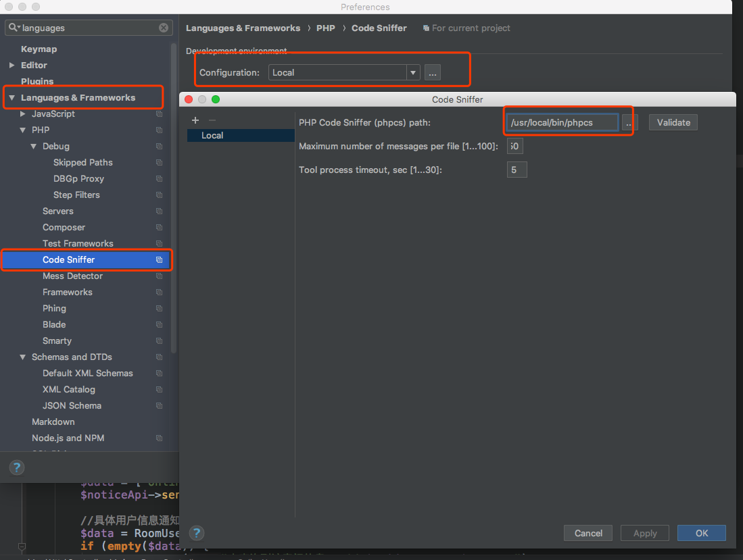Collapse the Schemas and DTDs node
Viewport: 743px width, 560px height.
23,357
